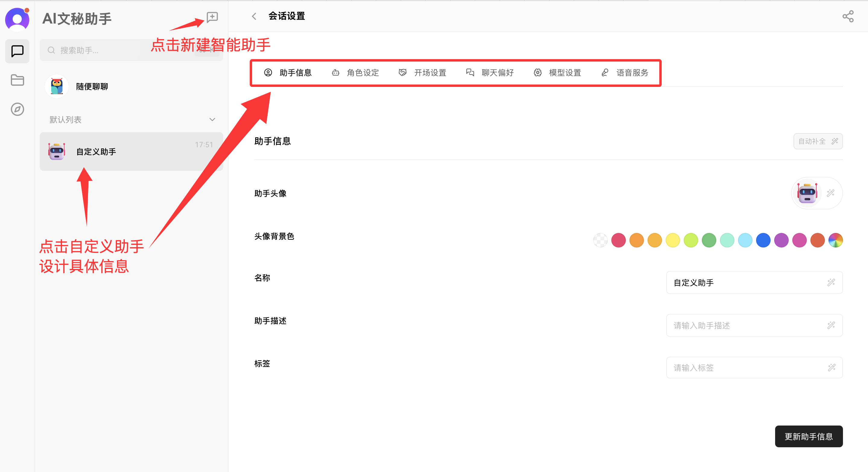Open the rainbow custom color picker swatch

click(836, 241)
